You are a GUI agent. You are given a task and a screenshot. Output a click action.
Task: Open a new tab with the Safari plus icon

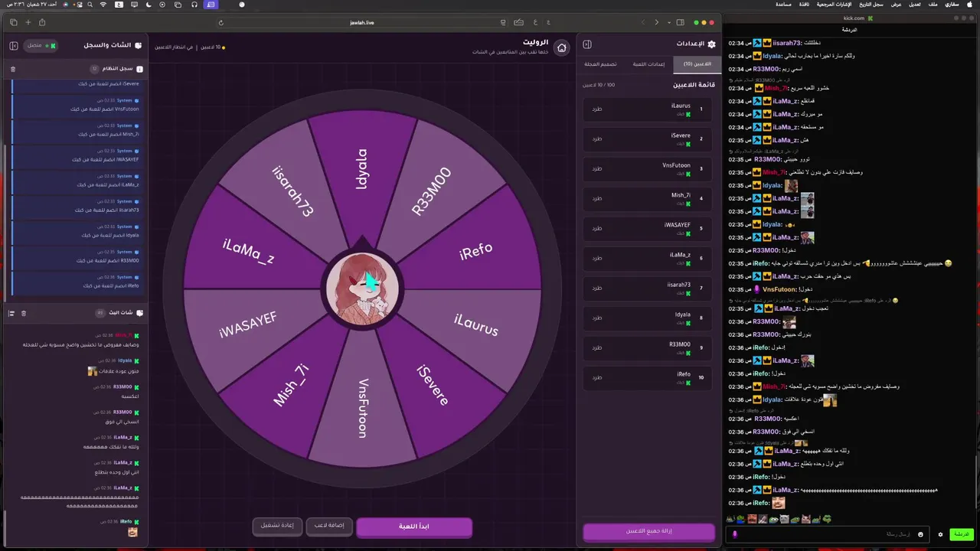tap(28, 22)
